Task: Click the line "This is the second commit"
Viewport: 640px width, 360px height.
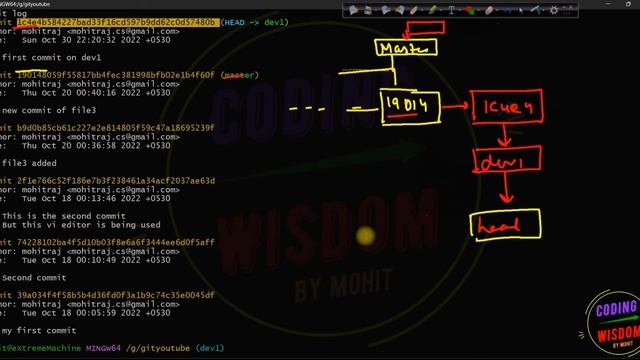Action: coord(64,216)
